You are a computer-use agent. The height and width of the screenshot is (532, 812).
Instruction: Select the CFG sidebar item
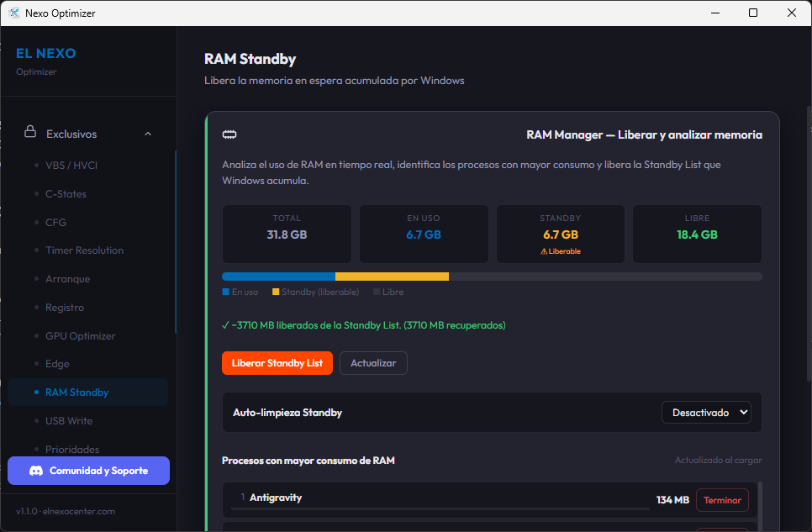click(55, 223)
